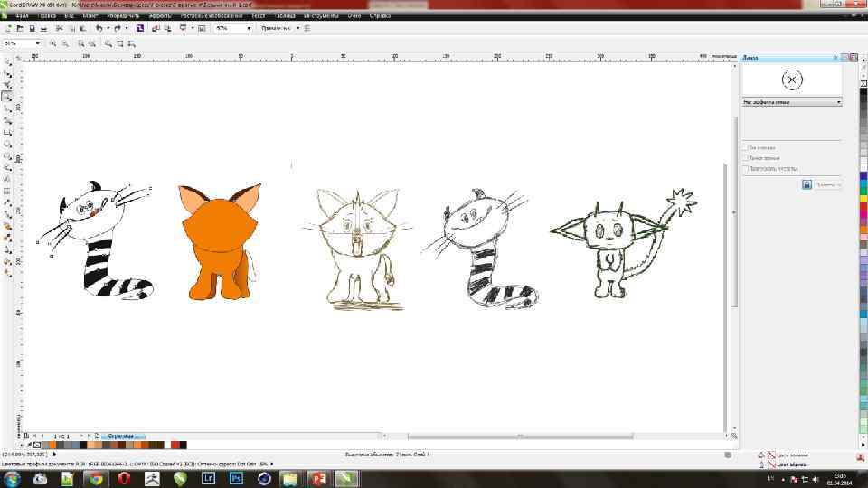Click the Zoom out magnifier icon
This screenshot has width=868, height=488.
65,43
